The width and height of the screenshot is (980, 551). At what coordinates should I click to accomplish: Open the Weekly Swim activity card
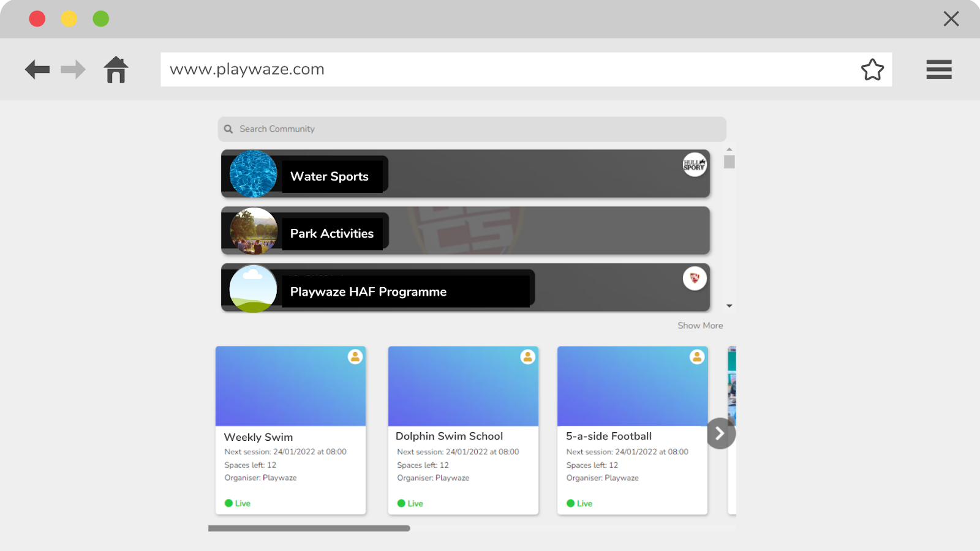click(291, 430)
